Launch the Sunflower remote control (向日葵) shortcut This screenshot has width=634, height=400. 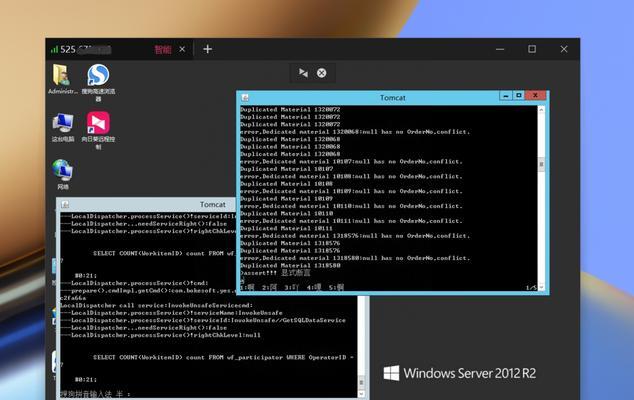pyautogui.click(x=98, y=130)
